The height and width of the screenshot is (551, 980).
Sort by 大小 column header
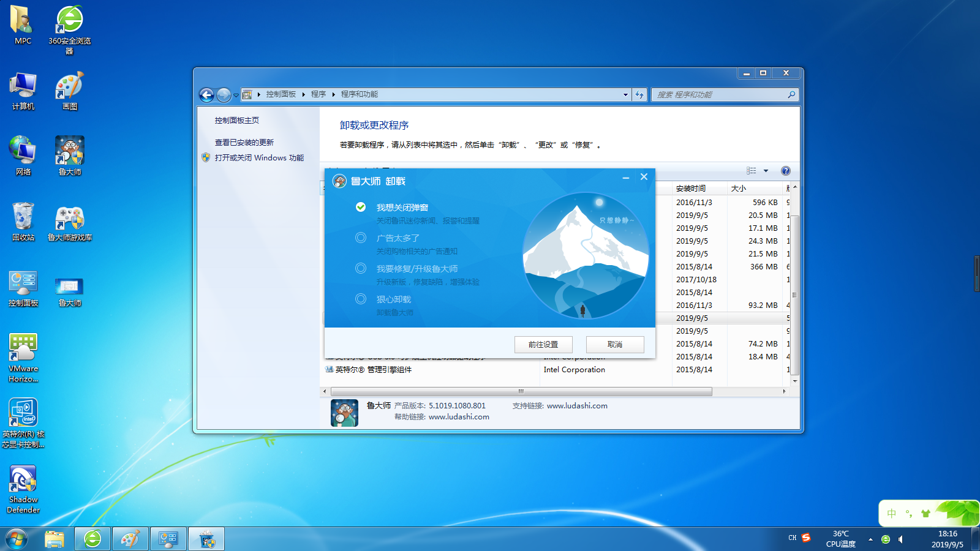pos(755,189)
